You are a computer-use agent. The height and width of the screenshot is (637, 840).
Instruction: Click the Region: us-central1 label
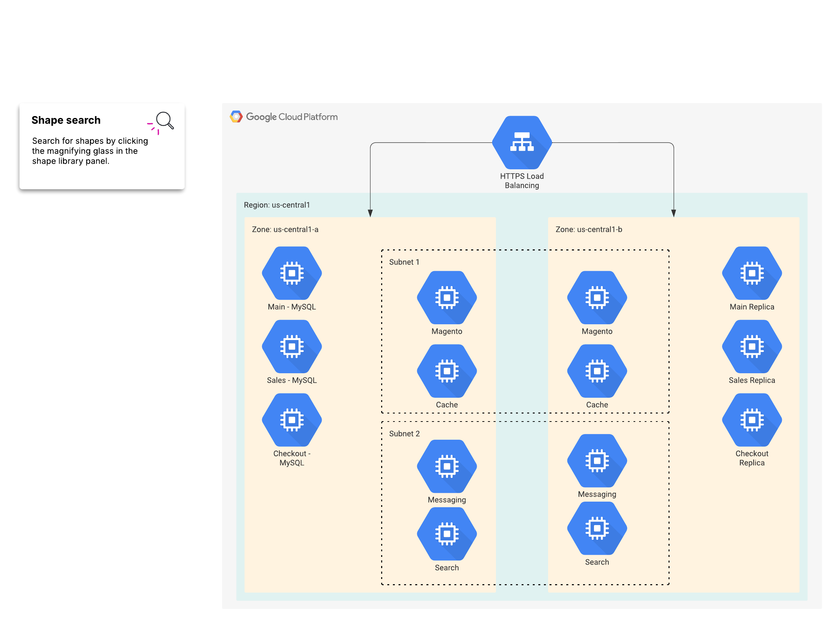pos(276,205)
